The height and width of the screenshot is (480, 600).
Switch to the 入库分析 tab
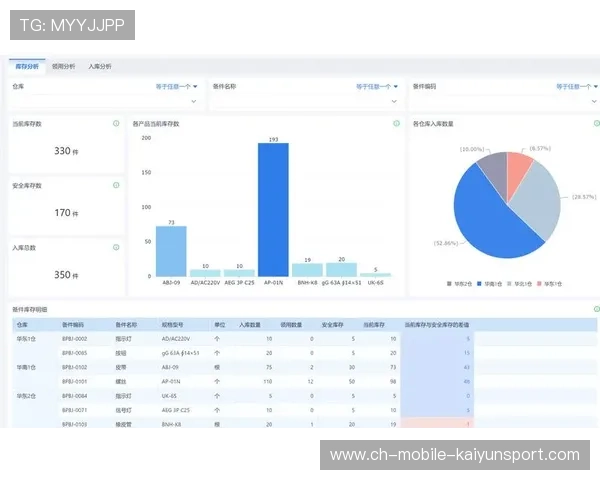(x=100, y=66)
